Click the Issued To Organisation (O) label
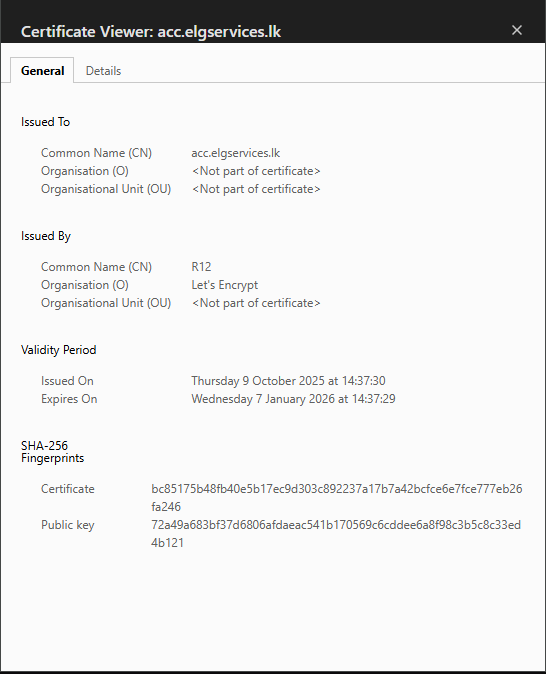Viewport: 546px width, 674px height. (x=85, y=171)
